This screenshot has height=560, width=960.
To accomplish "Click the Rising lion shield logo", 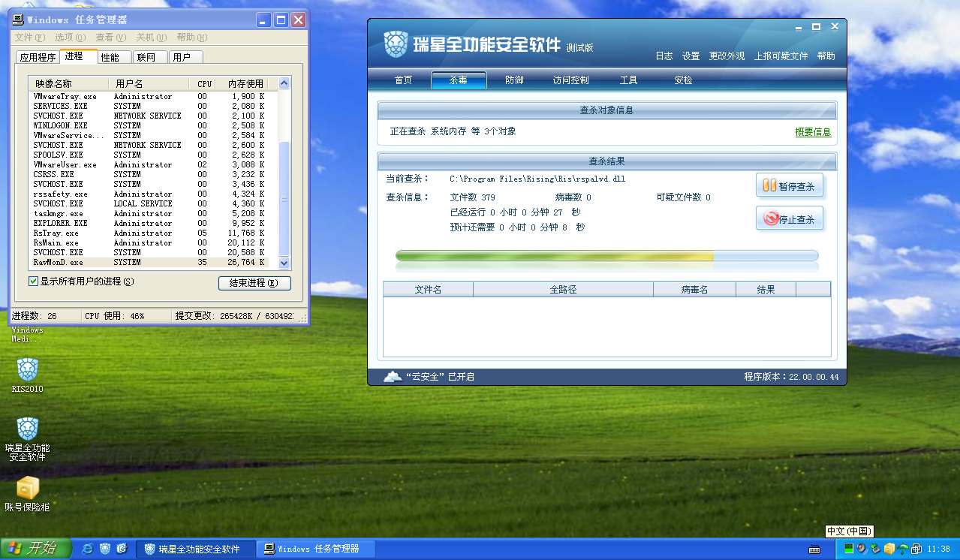I will click(396, 44).
